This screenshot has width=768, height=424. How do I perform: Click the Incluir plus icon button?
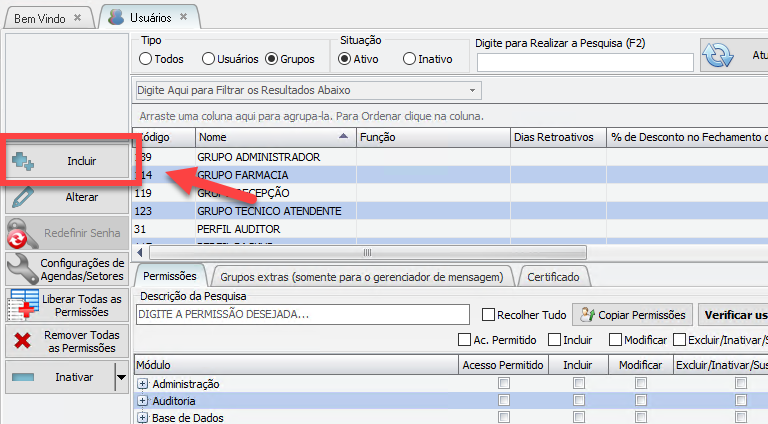point(25,160)
